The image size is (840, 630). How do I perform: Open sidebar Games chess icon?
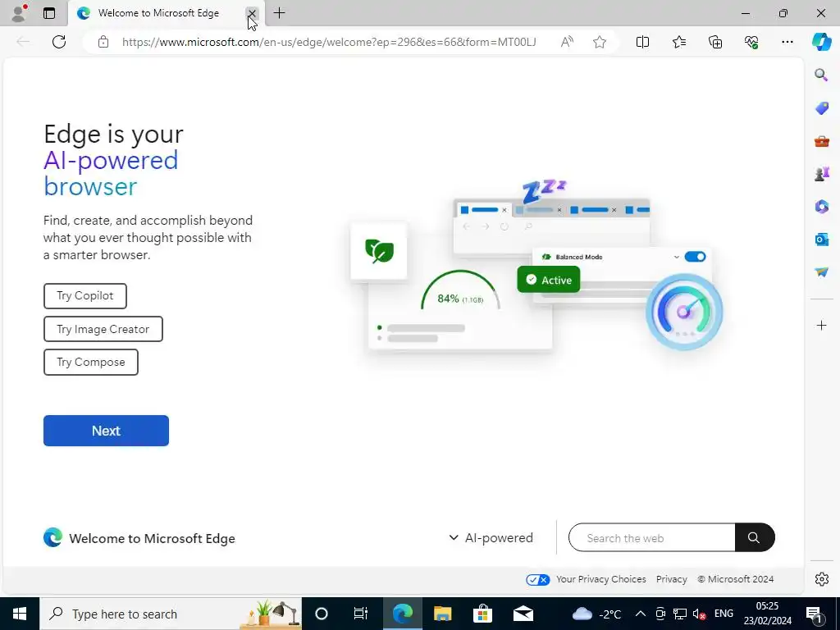[821, 174]
